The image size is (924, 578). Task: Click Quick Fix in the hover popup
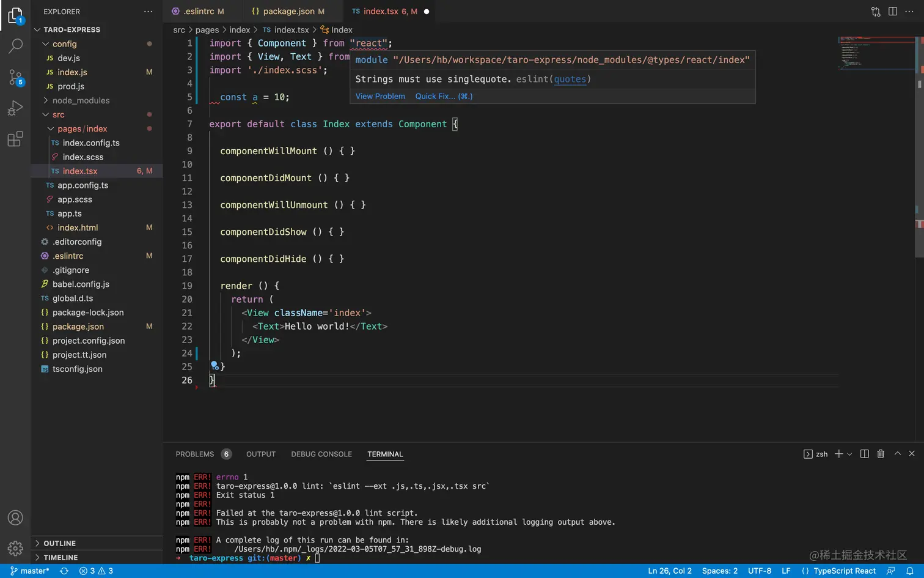point(444,96)
